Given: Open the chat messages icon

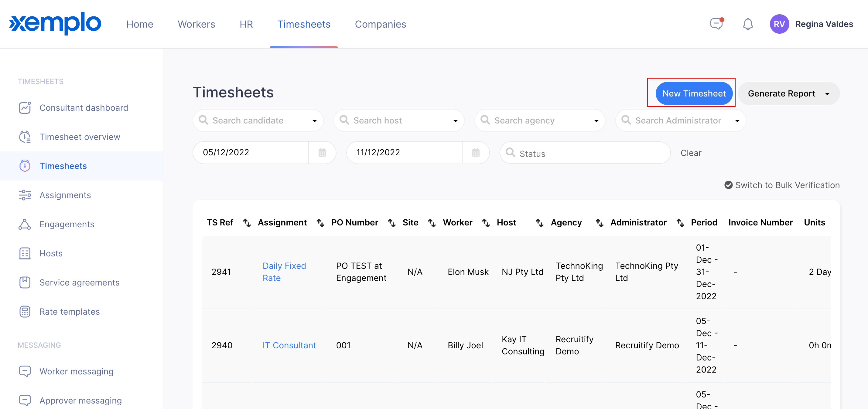Looking at the screenshot, I should 717,24.
